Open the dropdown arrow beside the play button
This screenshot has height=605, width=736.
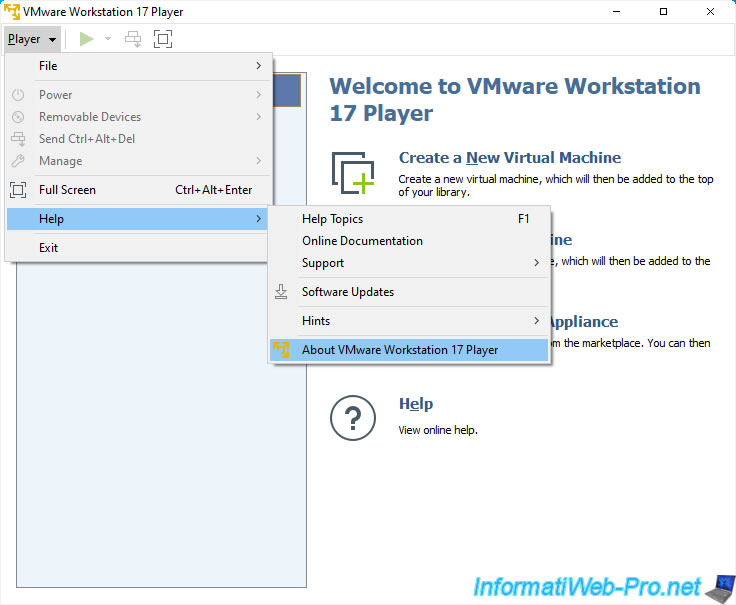click(x=108, y=39)
